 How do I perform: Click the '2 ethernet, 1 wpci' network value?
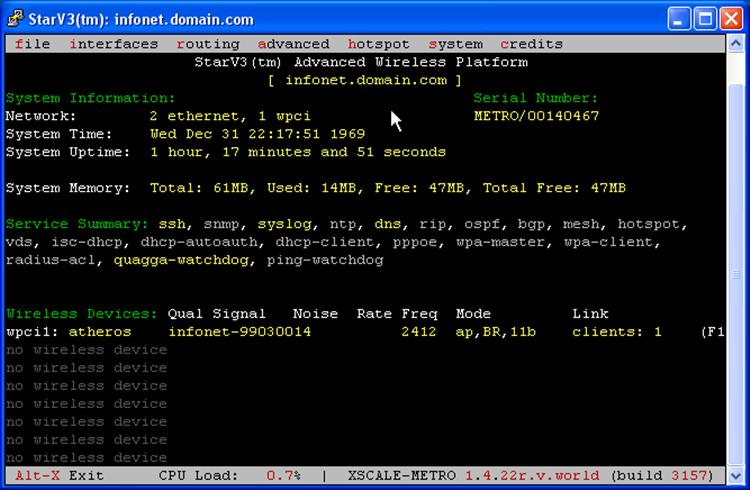231,116
